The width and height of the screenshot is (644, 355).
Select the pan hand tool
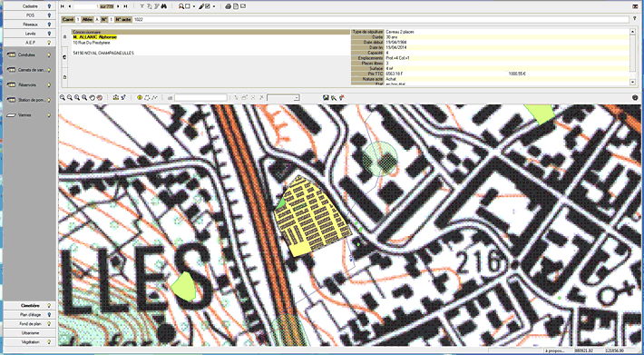tap(92, 97)
